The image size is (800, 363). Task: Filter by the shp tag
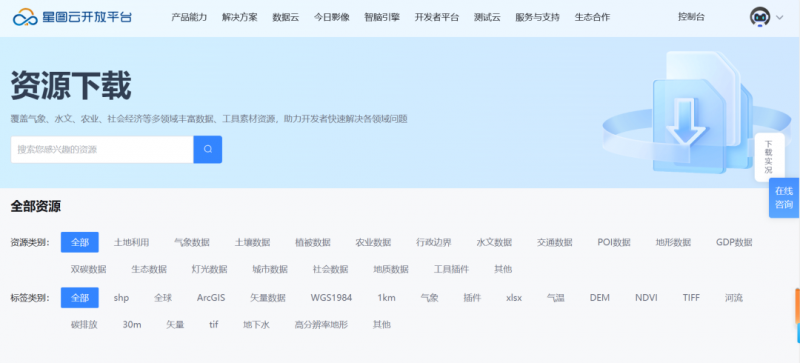tap(121, 298)
